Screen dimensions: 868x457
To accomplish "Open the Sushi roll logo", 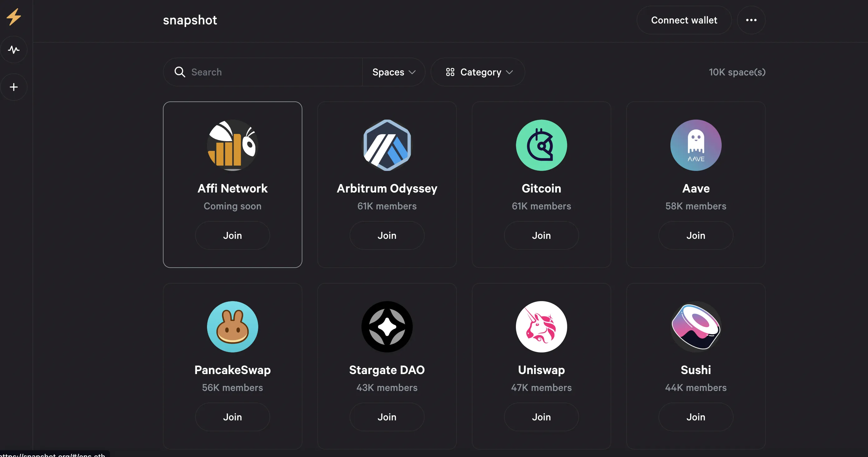I will click(696, 326).
